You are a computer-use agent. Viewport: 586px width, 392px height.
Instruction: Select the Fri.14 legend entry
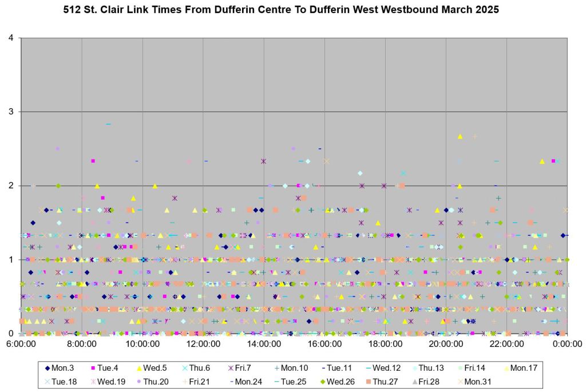[x=479, y=368]
